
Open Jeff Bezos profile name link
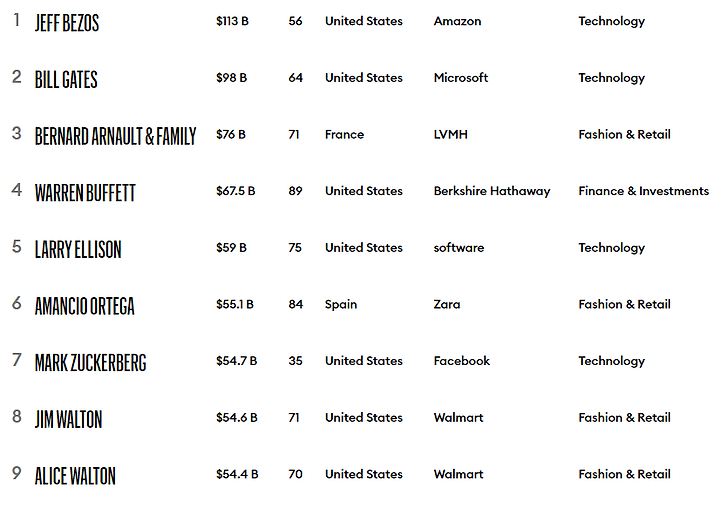[67, 23]
